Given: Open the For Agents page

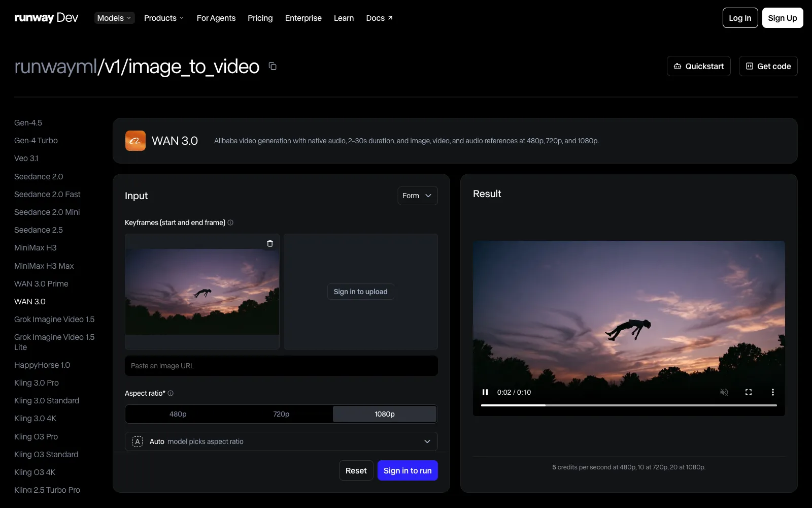Looking at the screenshot, I should [216, 18].
